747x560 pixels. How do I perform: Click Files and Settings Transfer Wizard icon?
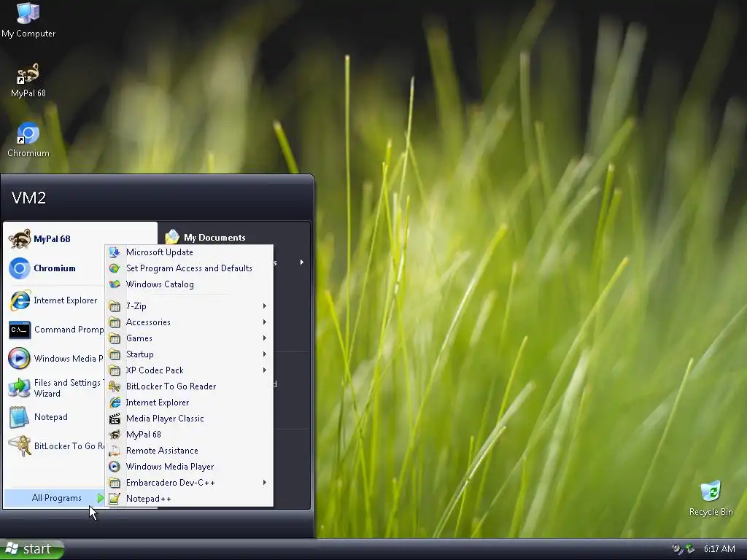pyautogui.click(x=20, y=388)
